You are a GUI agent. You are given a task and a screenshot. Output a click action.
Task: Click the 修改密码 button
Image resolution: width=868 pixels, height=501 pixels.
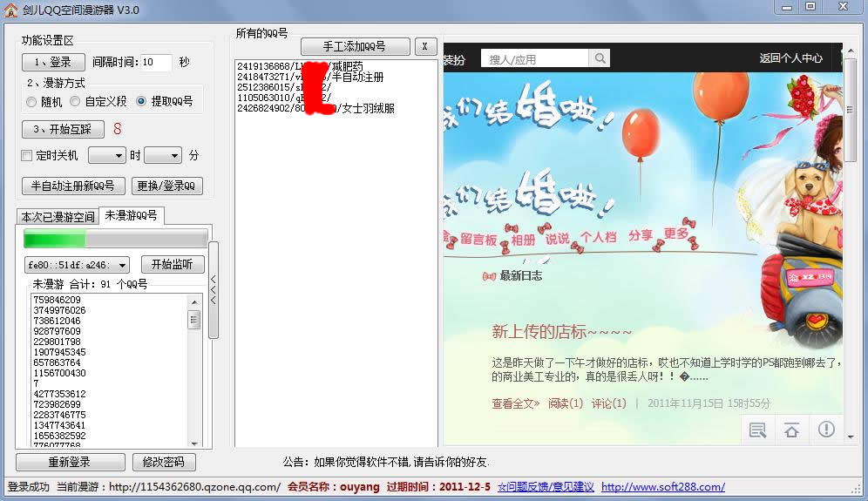(x=163, y=462)
